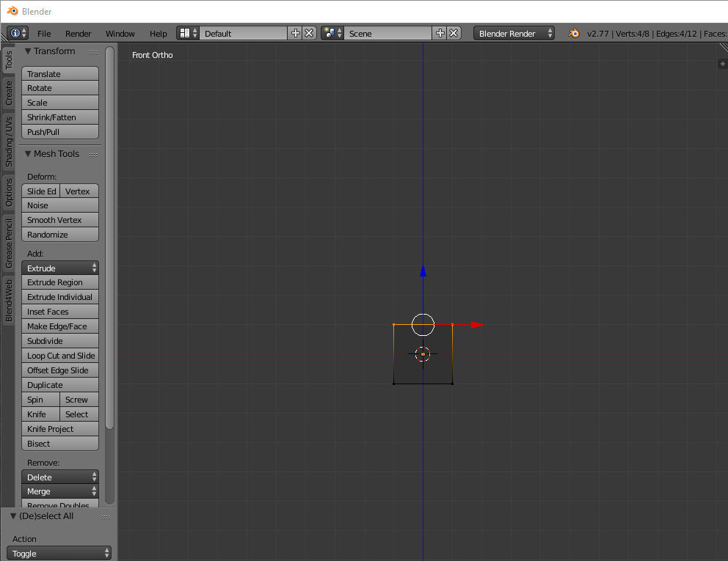Click the Scale button
728x561 pixels.
click(60, 103)
